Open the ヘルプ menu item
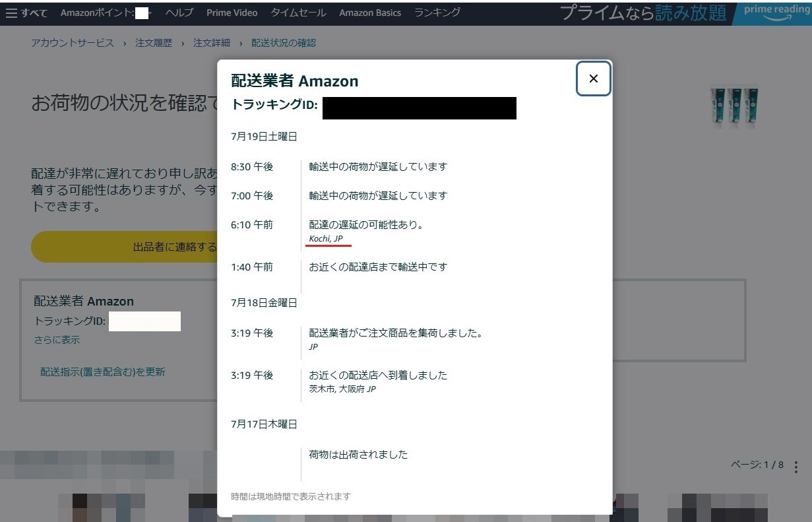The image size is (812, 522). pos(179,13)
